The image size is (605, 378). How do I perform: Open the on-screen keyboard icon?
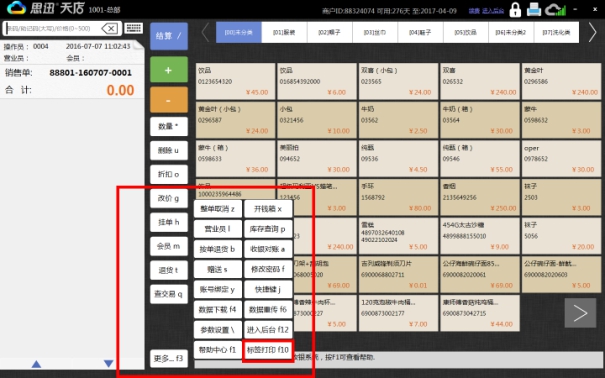[134, 28]
